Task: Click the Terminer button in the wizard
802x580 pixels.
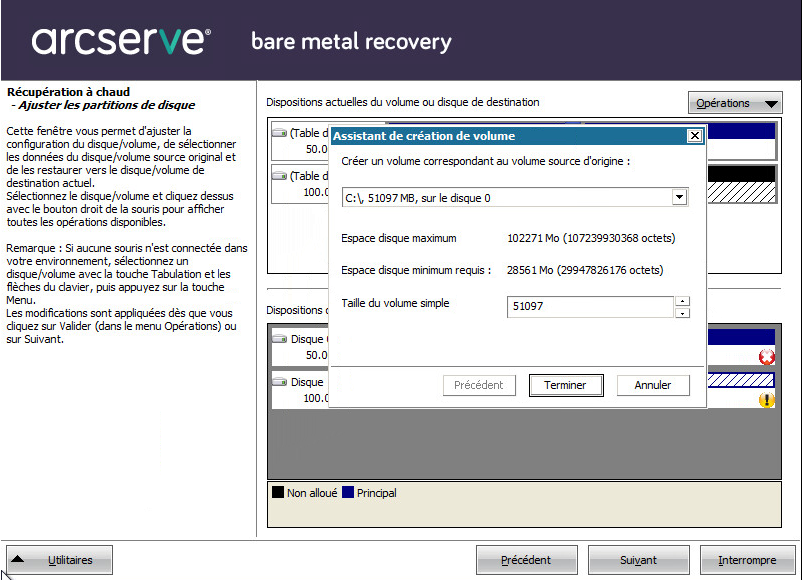Action: pos(566,385)
